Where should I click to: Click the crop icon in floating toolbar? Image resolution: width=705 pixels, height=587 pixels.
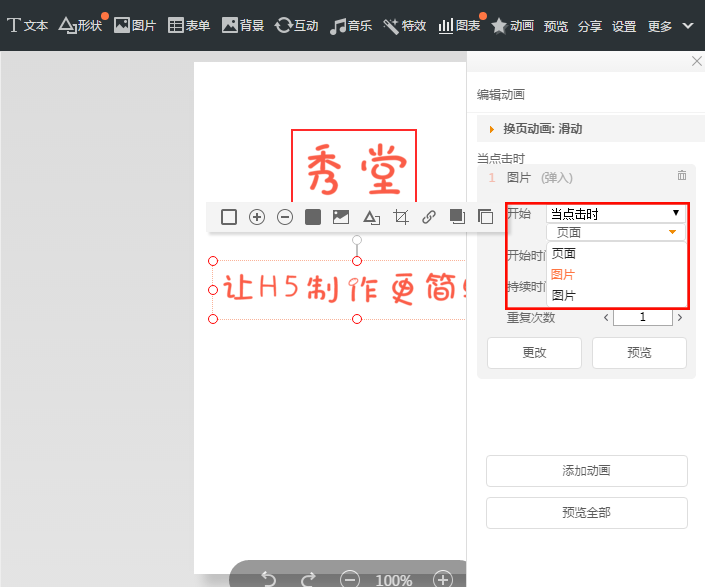click(400, 217)
